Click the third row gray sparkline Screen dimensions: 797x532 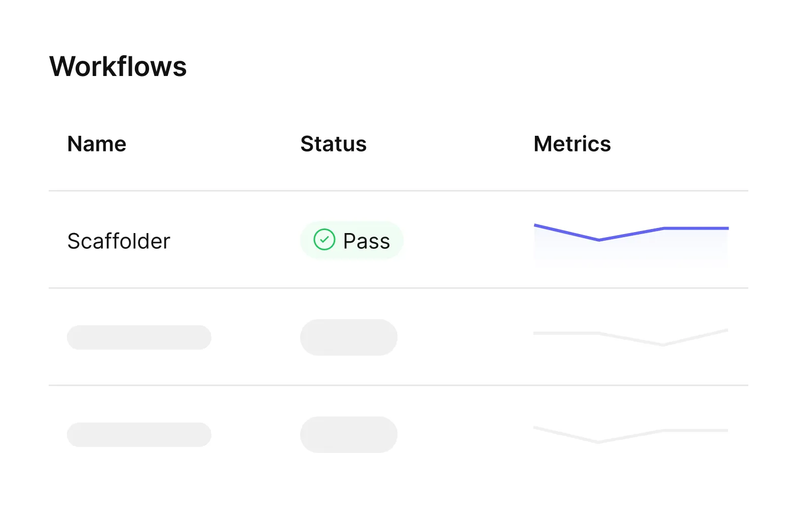click(631, 435)
